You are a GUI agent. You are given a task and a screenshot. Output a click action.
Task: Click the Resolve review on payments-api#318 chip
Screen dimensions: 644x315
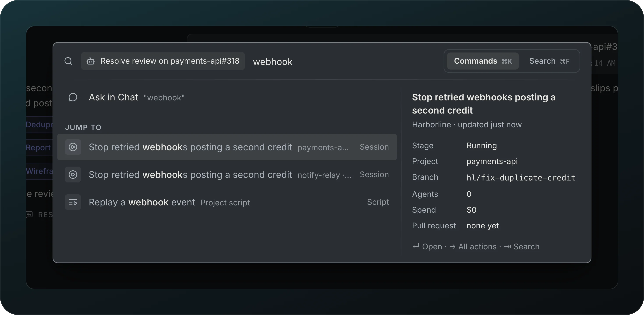click(x=163, y=61)
